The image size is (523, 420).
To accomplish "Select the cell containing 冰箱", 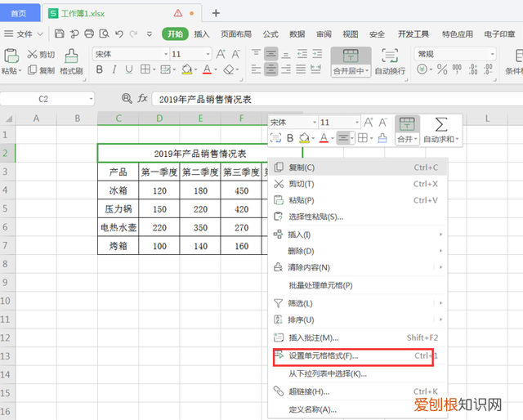I will pos(118,190).
